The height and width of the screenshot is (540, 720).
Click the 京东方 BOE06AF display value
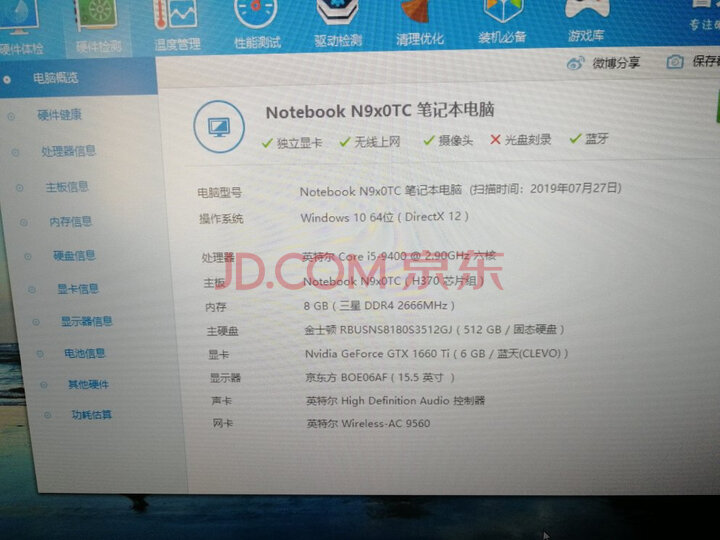point(379,377)
